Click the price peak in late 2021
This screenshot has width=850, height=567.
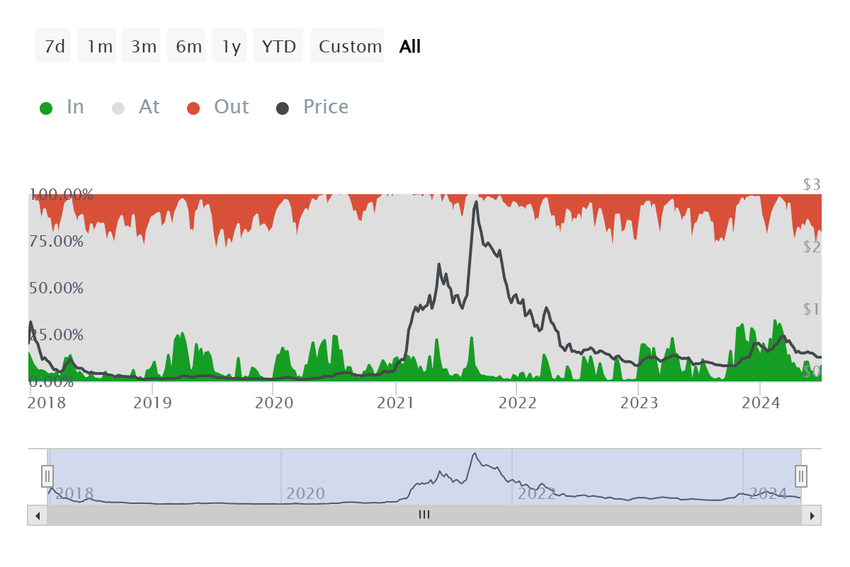476,203
